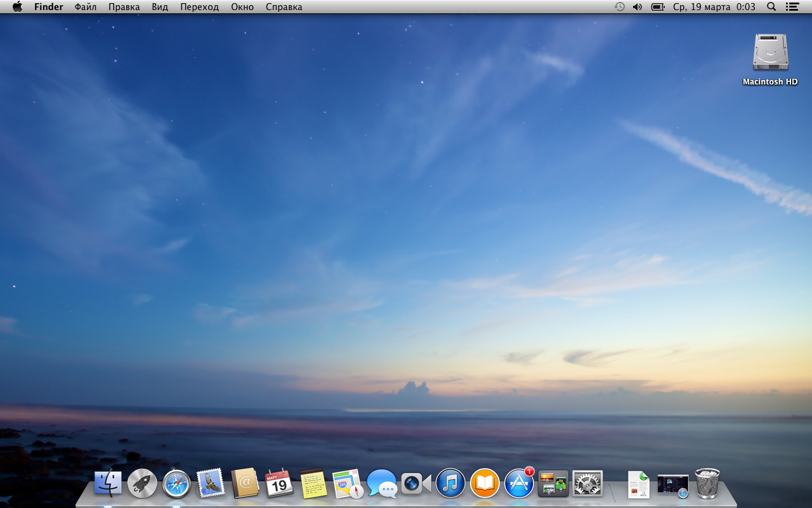Launch the Maps app from Dock
Screen dimensions: 812x508
click(348, 484)
